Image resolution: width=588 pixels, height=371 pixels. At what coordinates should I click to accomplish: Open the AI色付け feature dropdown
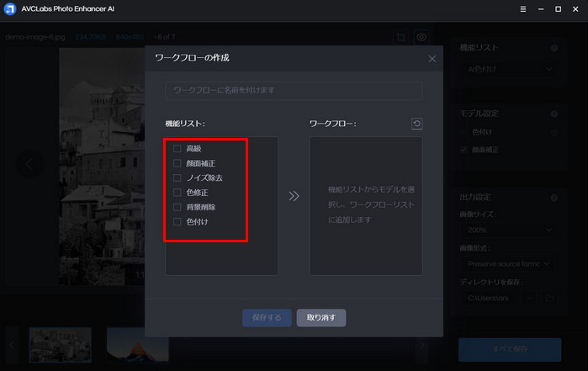click(509, 68)
